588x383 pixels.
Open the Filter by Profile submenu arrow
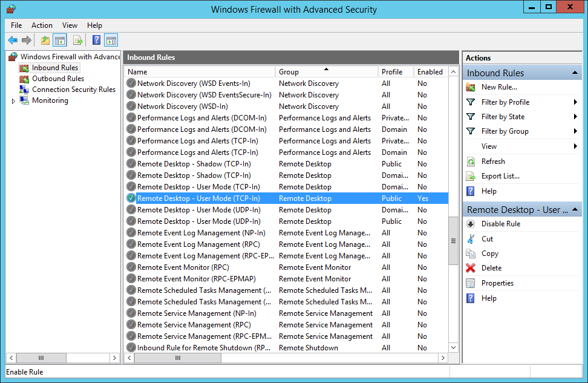pos(575,102)
